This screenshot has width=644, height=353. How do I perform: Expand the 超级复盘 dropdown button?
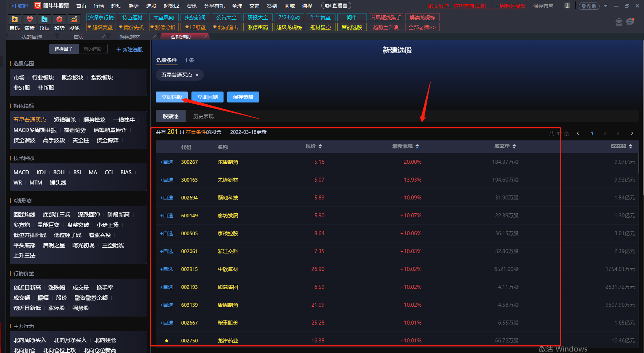coord(101,27)
